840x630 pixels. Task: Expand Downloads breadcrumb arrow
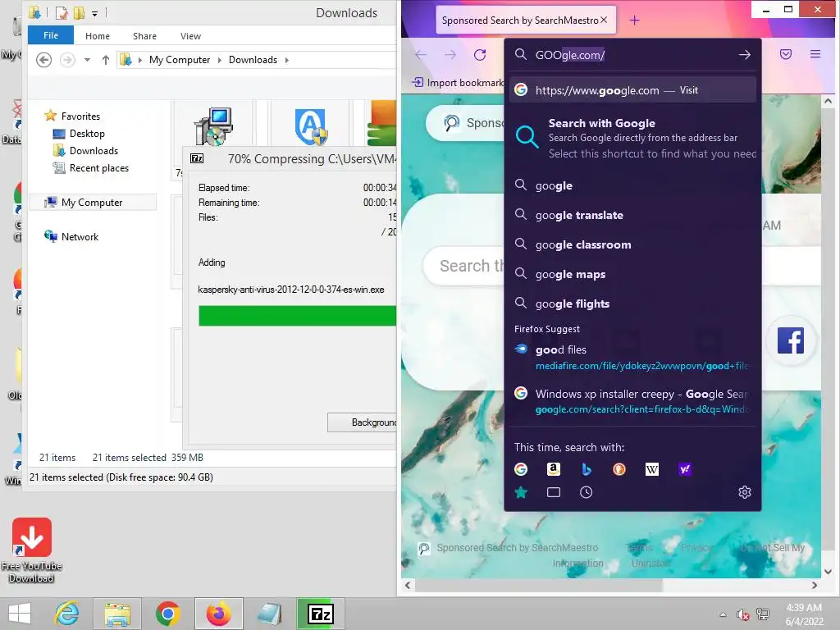coord(286,60)
